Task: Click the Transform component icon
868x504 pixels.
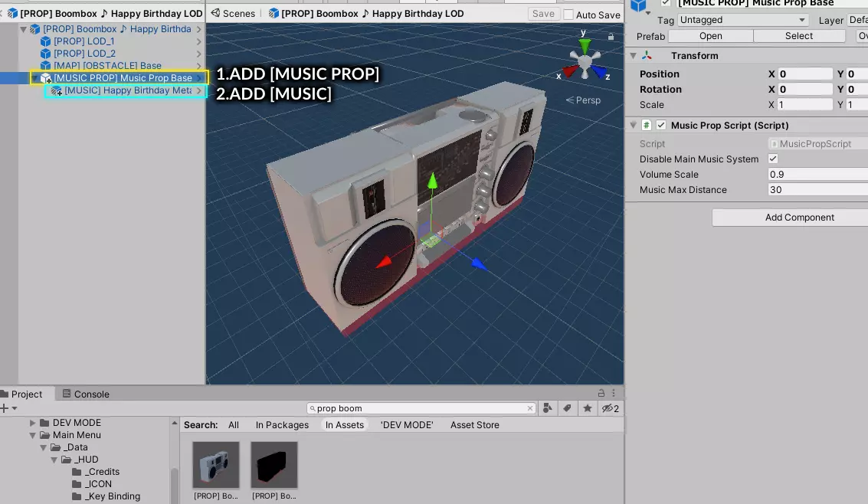Action: [x=647, y=56]
